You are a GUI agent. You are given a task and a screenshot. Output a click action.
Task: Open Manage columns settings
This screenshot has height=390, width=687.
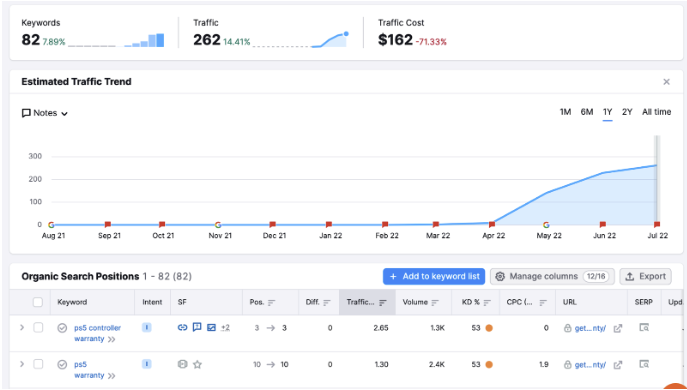pyautogui.click(x=552, y=277)
